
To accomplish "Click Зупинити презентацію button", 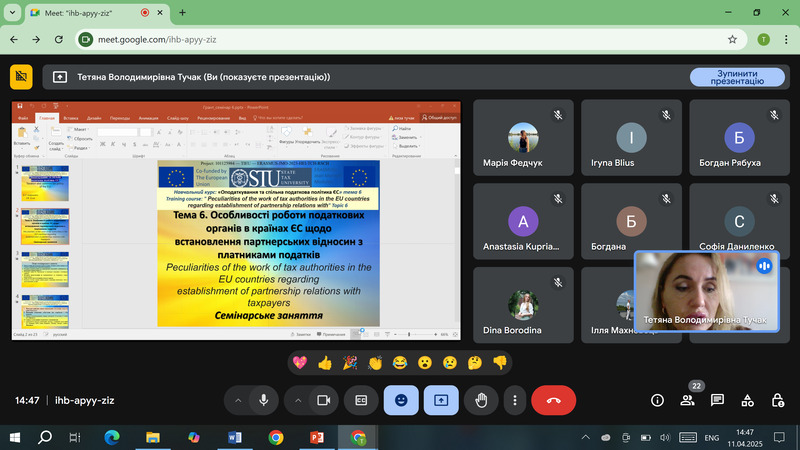I will pos(737,77).
